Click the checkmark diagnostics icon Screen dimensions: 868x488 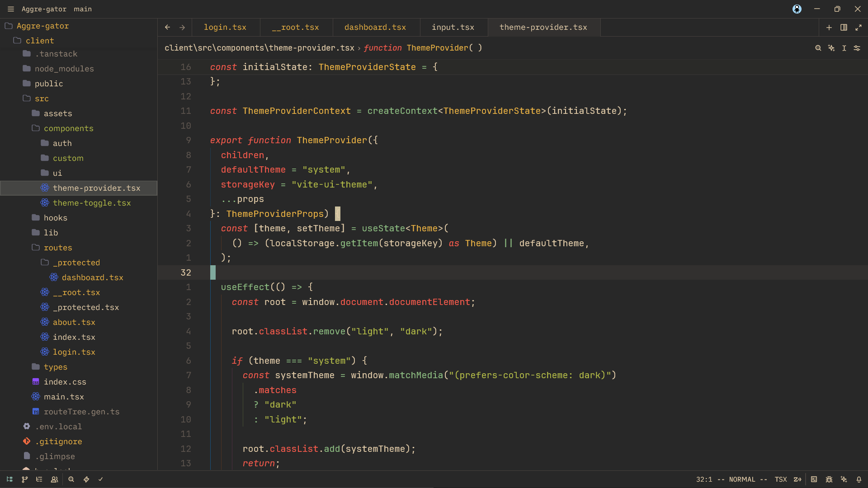click(x=101, y=479)
